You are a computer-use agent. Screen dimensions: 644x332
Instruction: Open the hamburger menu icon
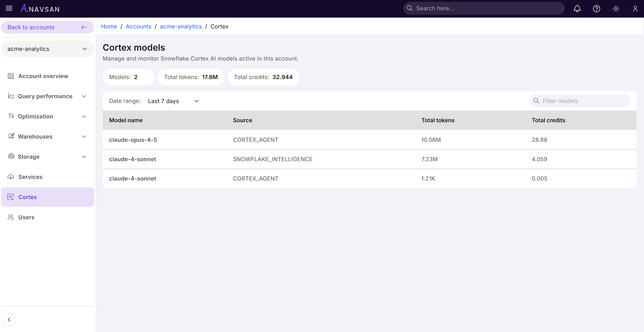click(x=9, y=8)
